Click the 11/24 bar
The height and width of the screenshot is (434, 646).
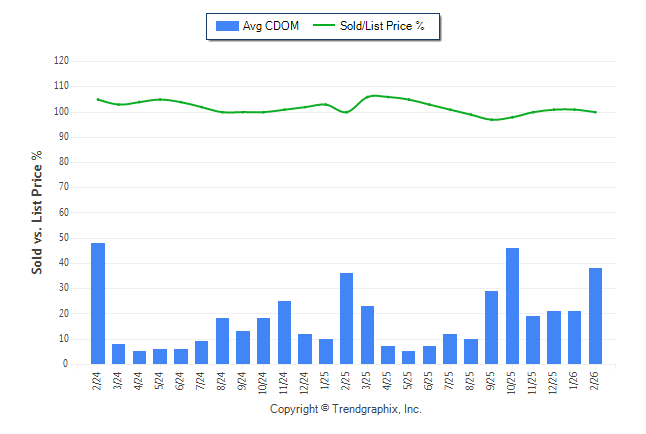(x=284, y=333)
